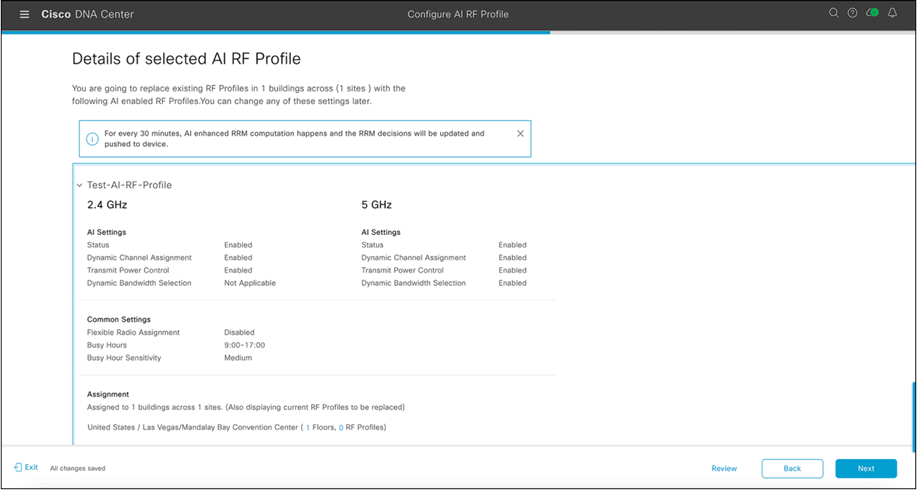Click the info icon in the banner
The image size is (917, 490).
[x=92, y=139]
